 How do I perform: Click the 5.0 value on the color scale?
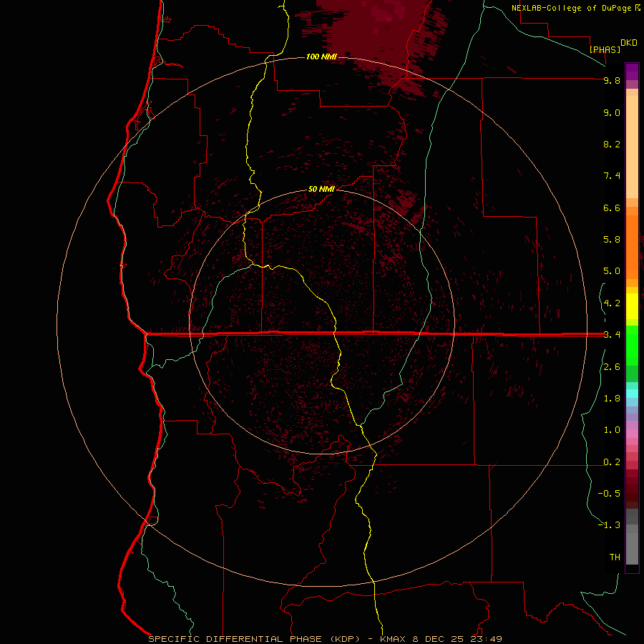point(612,271)
